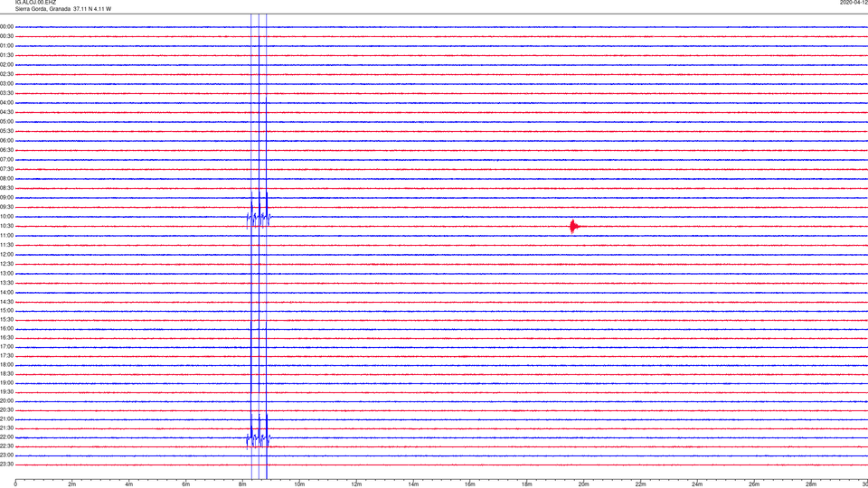
Task: Click the seismic event on the 10:30 trace
Action: 574,226
